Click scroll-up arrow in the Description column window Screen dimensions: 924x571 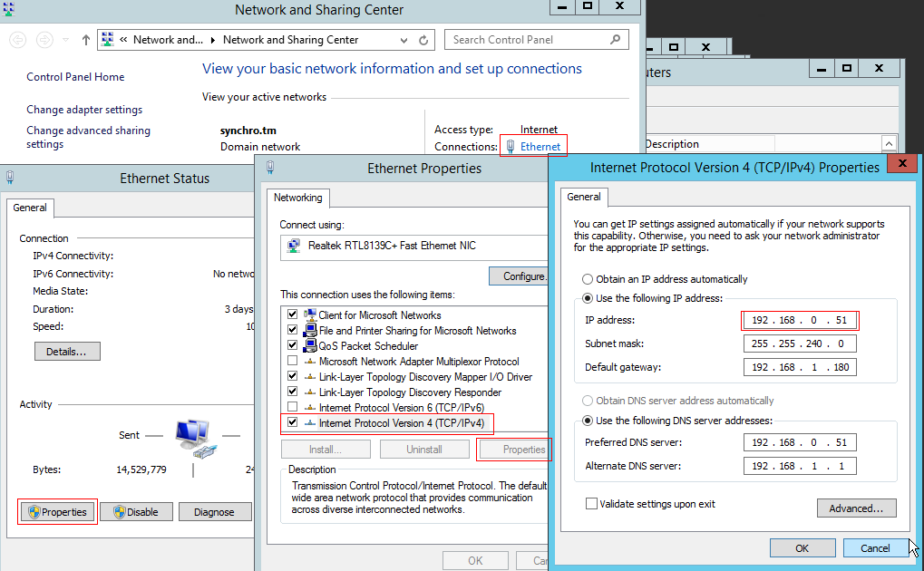tap(889, 144)
